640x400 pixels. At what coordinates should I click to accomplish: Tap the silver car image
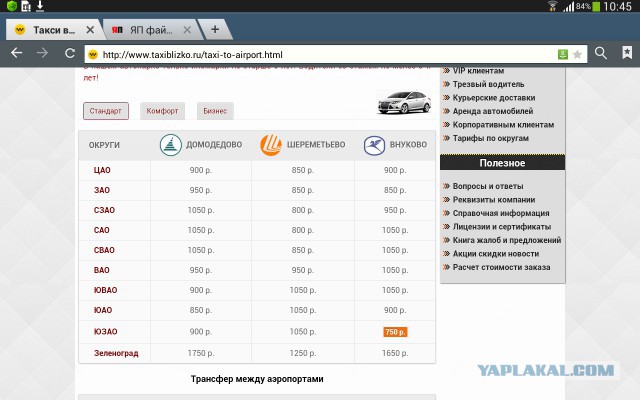pyautogui.click(x=404, y=102)
